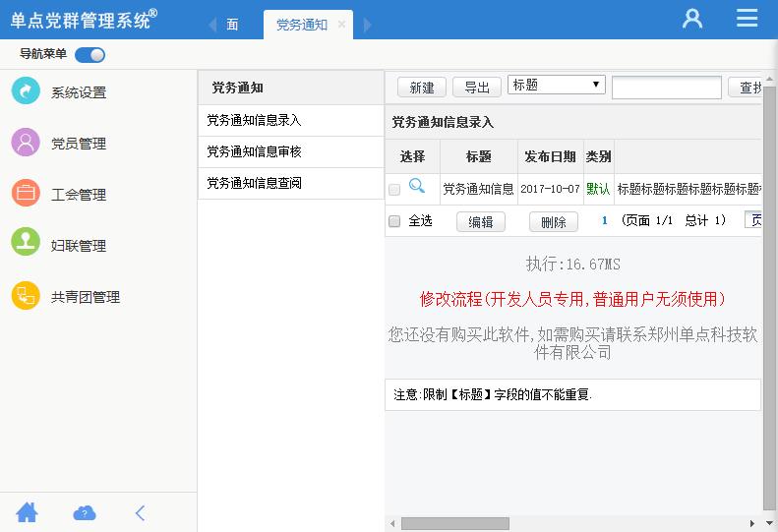Click the 查找 search button
The image size is (778, 532).
(x=746, y=88)
